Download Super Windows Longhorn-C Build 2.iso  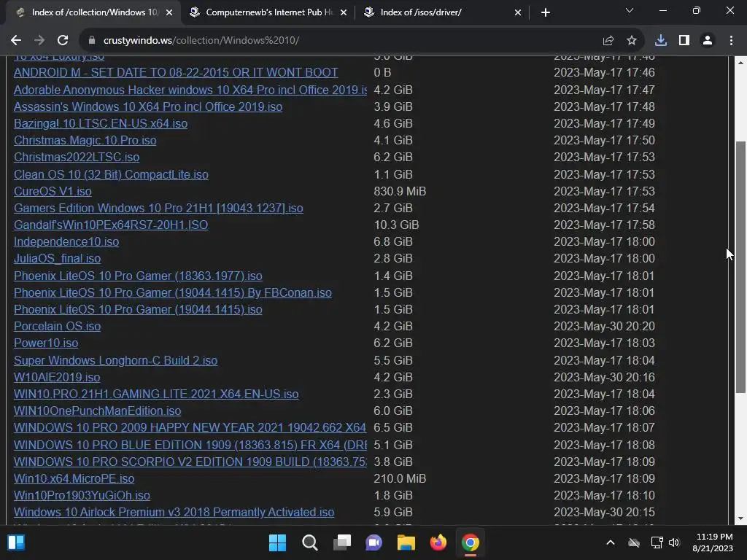pos(116,360)
